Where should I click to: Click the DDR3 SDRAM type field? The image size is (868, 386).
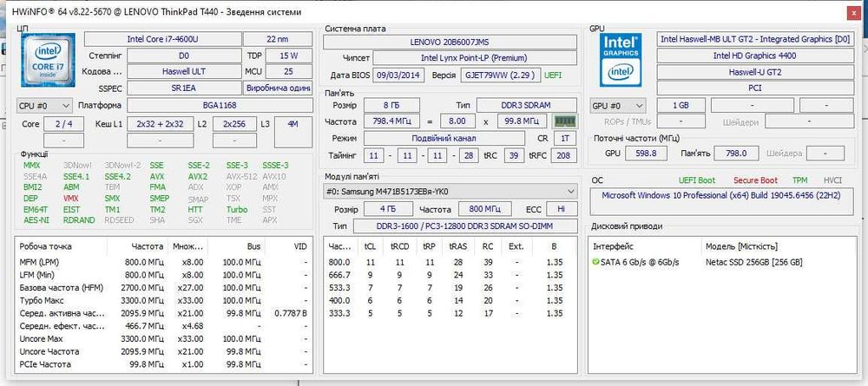[527, 105]
